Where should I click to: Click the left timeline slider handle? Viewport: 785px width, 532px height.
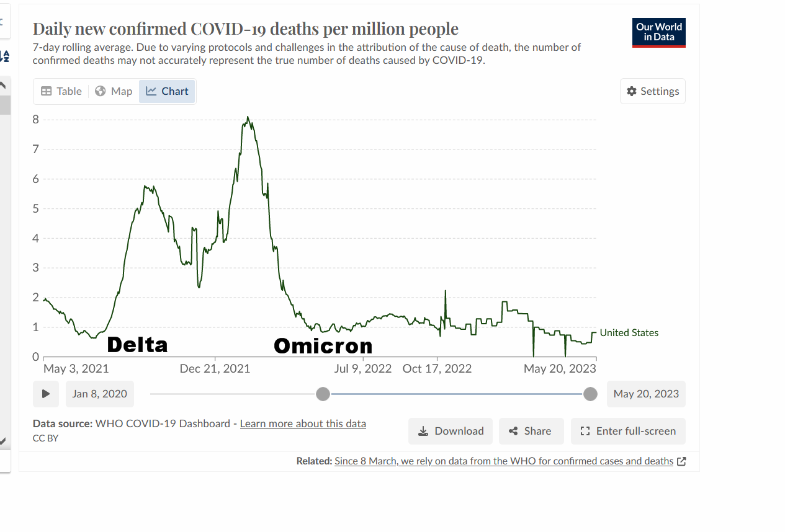pyautogui.click(x=323, y=394)
